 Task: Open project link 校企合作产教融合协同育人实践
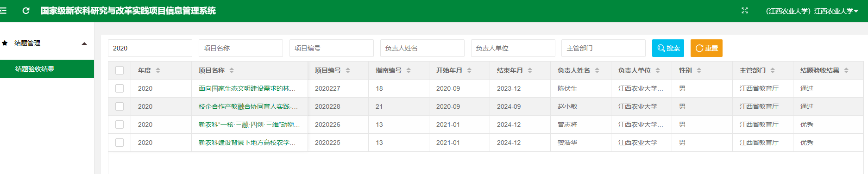(249, 106)
